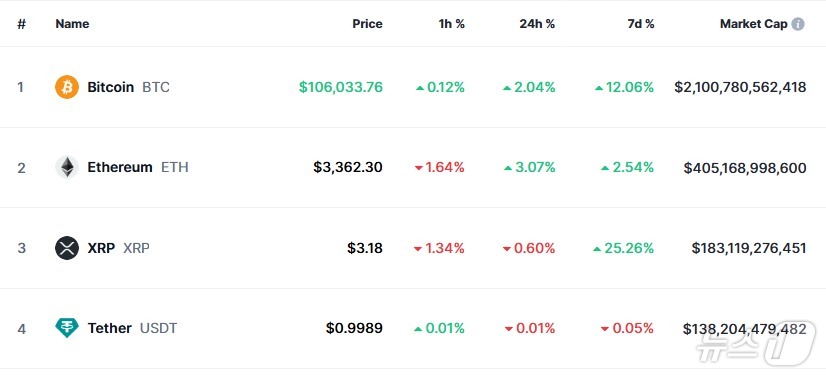Sort by the Name column header
Image resolution: width=826 pixels, height=378 pixels.
point(72,24)
